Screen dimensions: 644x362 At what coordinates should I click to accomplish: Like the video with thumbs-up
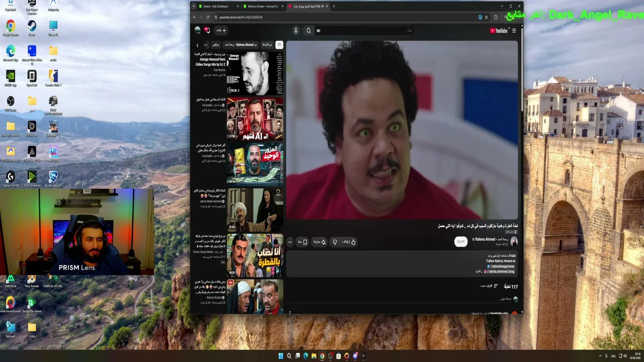click(349, 242)
